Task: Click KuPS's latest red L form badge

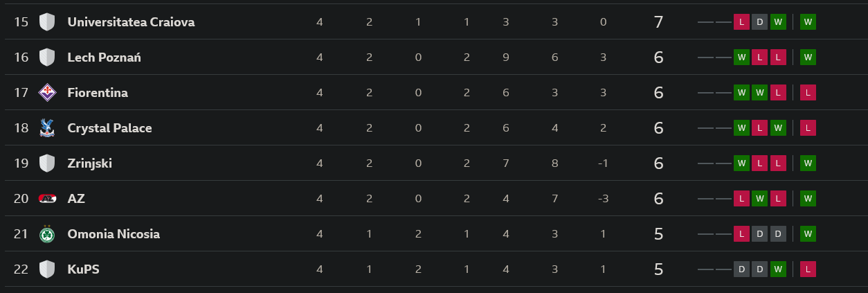Action: tap(808, 269)
